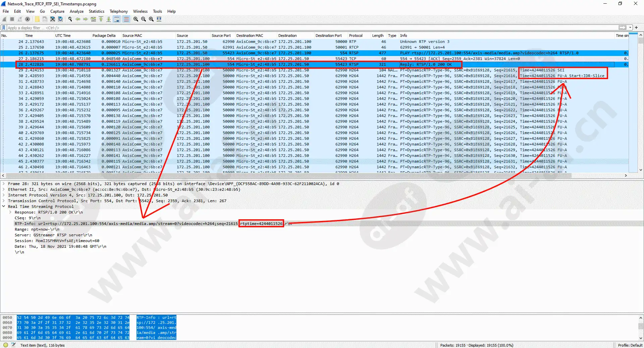
Task: Open the Wireless menu
Action: [x=140, y=11]
